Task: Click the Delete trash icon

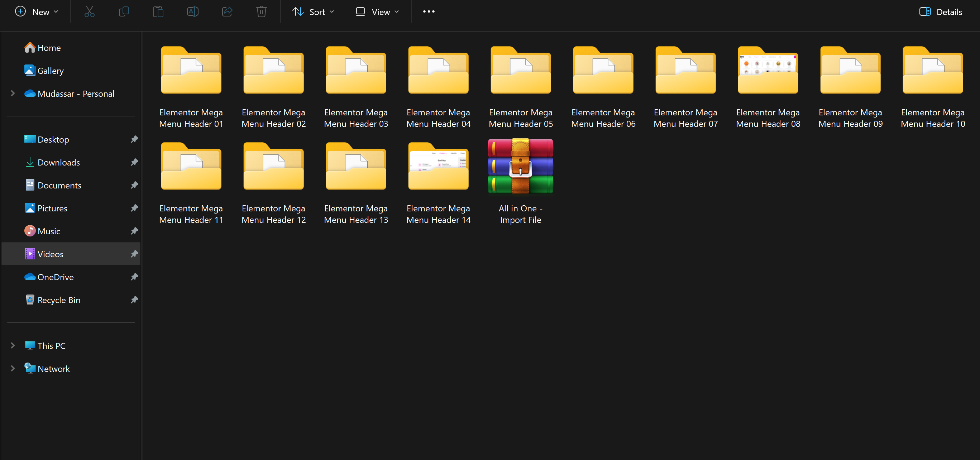Action: (x=261, y=12)
